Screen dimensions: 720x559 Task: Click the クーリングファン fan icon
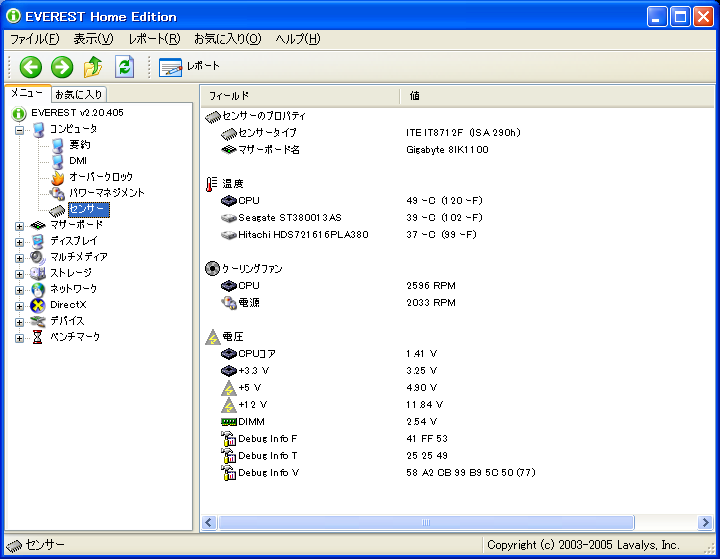(x=212, y=268)
